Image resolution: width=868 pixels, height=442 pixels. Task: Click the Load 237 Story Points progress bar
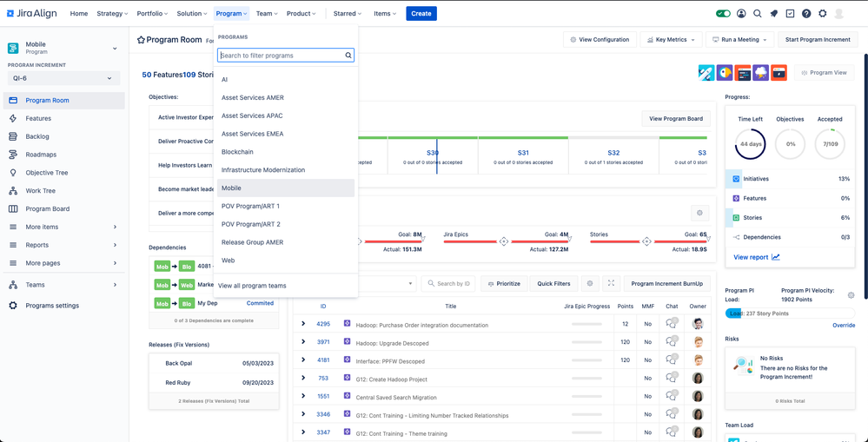point(790,313)
